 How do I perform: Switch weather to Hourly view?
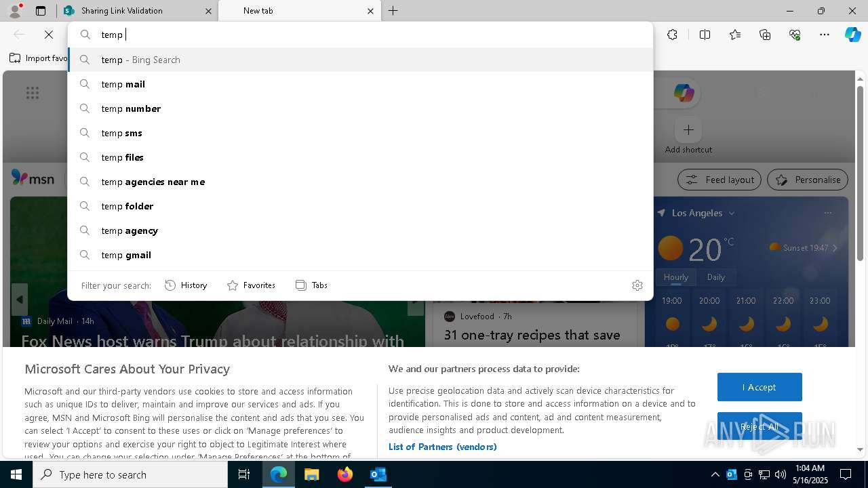point(676,277)
